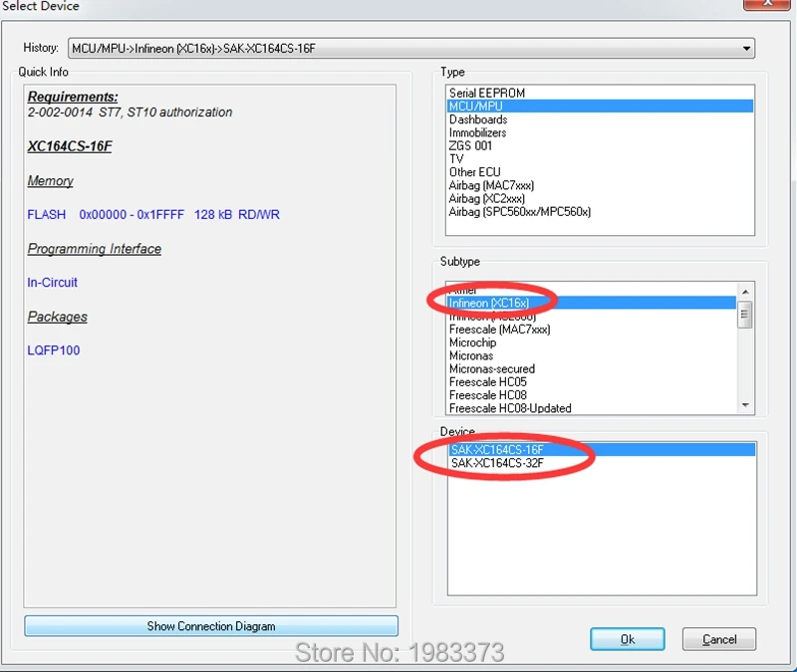
Task: Click the Requirements heading
Action: coord(73,97)
